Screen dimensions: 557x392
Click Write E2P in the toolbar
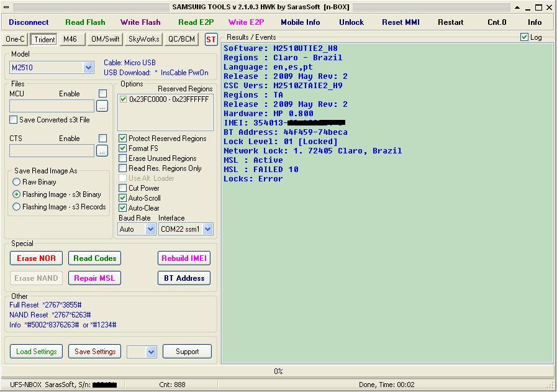click(246, 22)
